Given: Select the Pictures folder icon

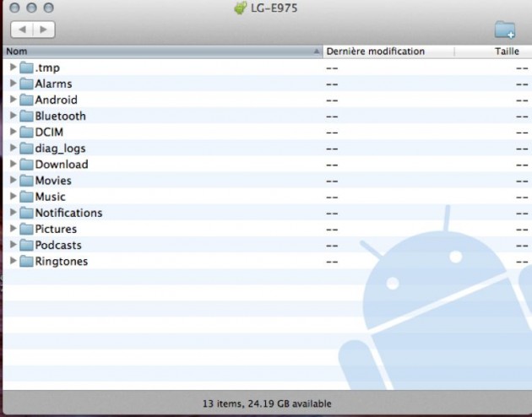Looking at the screenshot, I should 26,229.
